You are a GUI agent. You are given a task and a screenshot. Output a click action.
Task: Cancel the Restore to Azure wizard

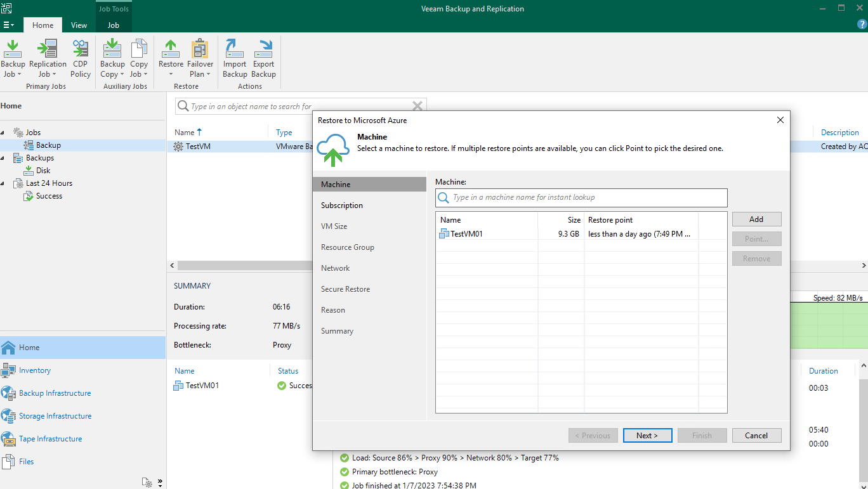coord(756,435)
